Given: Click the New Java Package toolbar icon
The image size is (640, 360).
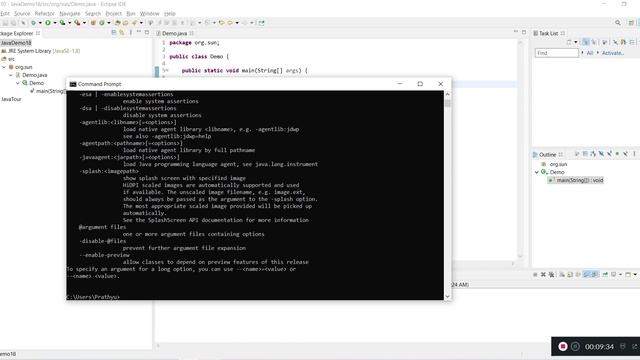Looking at the screenshot, I should point(93,23).
